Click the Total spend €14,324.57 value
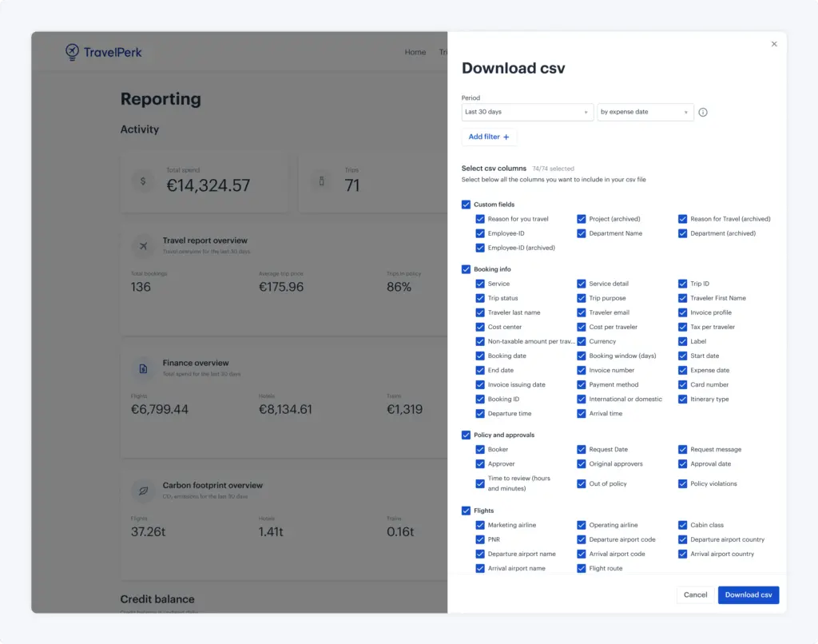The image size is (818, 644). pos(208,185)
